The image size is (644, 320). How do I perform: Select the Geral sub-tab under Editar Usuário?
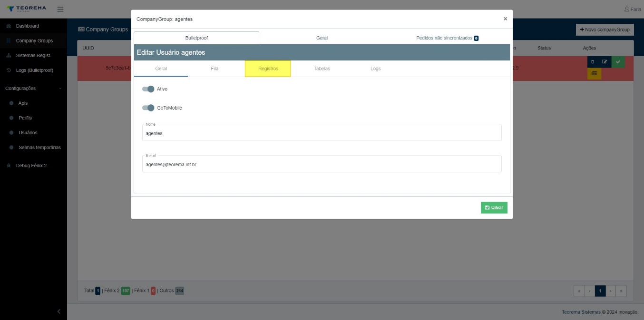(x=161, y=69)
